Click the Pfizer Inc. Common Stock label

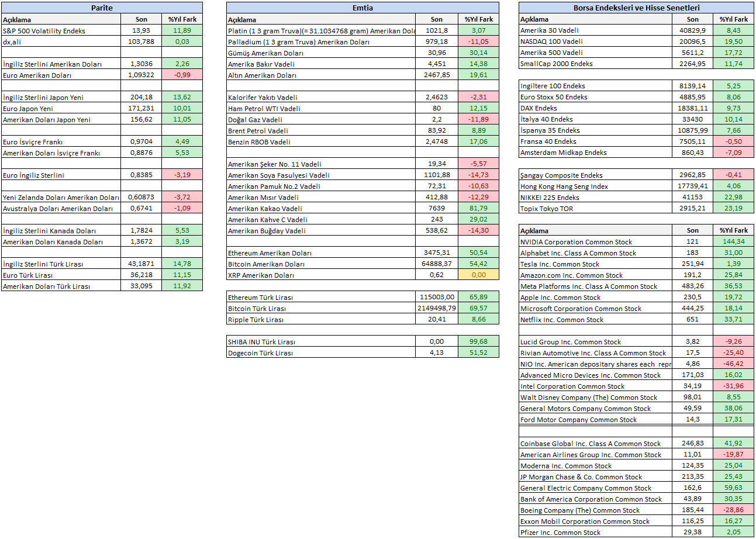pos(595,532)
